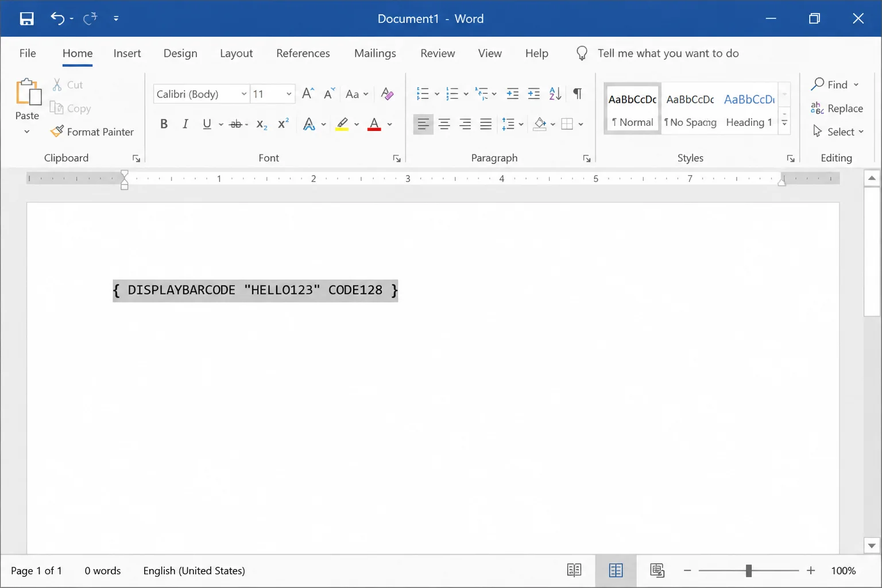Viewport: 882px width, 588px height.
Task: Switch to the Mailings tab
Action: pos(375,53)
